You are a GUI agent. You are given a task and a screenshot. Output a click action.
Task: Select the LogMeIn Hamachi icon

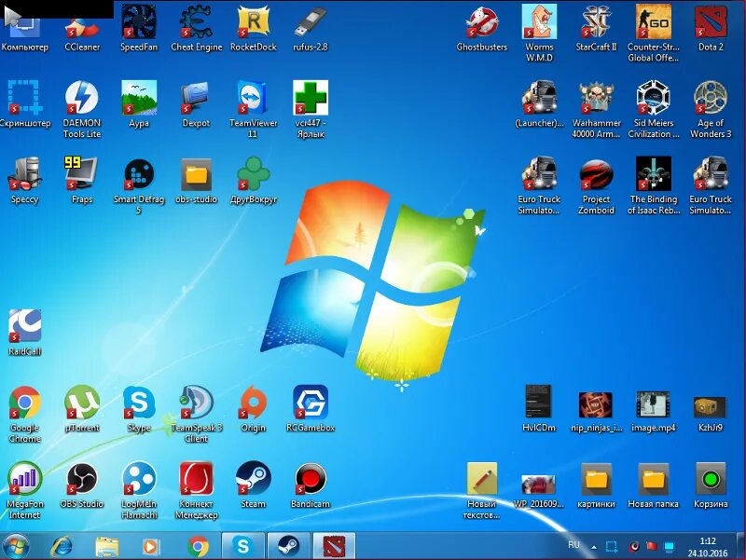point(138,489)
